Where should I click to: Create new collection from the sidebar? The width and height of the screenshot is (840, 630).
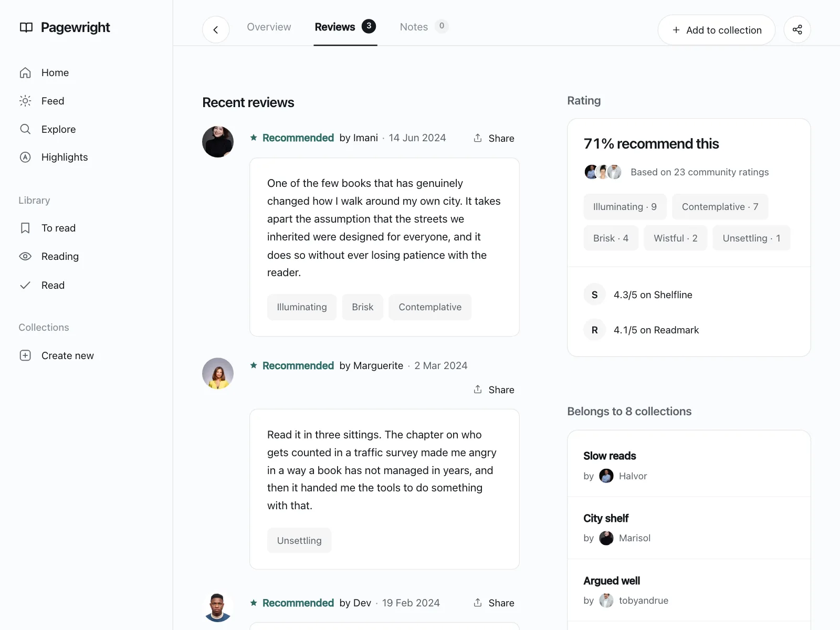(57, 355)
